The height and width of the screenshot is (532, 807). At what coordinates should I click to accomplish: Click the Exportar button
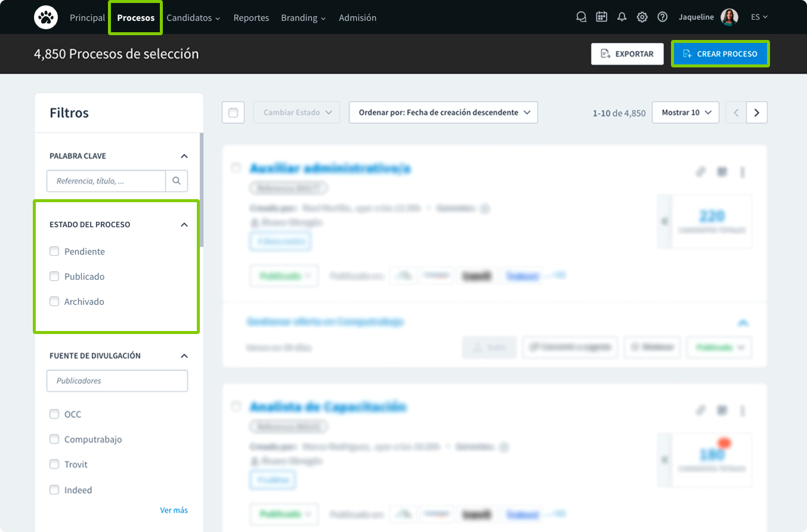(x=627, y=54)
